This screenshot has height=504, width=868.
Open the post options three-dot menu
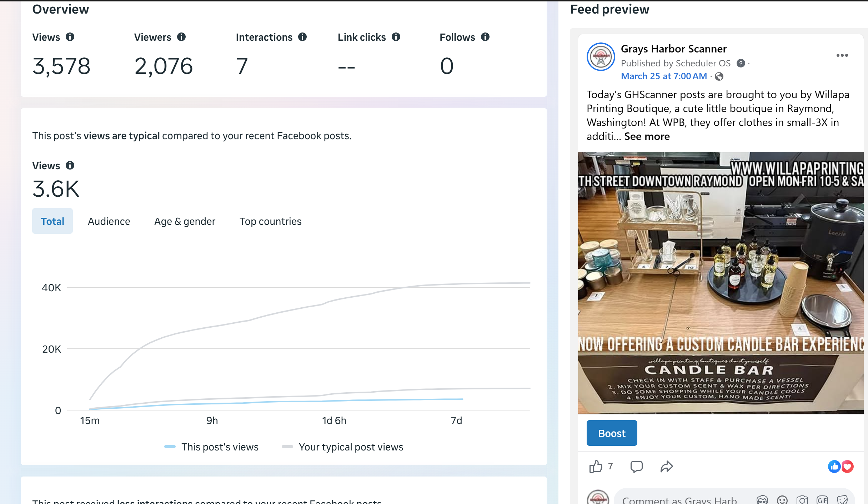[x=842, y=55]
